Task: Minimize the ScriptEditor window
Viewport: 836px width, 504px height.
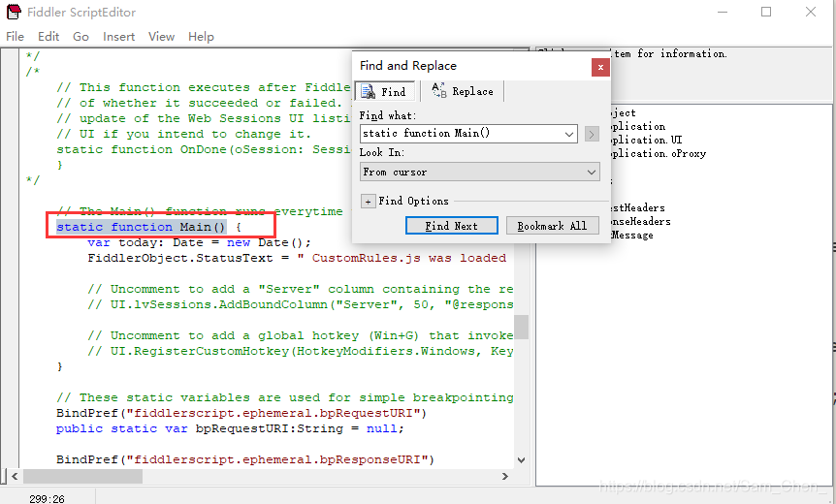Action: click(x=723, y=12)
